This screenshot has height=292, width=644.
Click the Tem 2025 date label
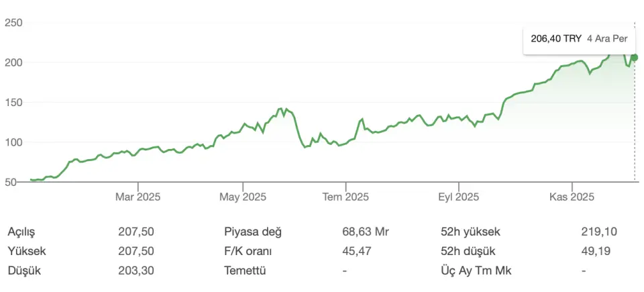click(346, 197)
